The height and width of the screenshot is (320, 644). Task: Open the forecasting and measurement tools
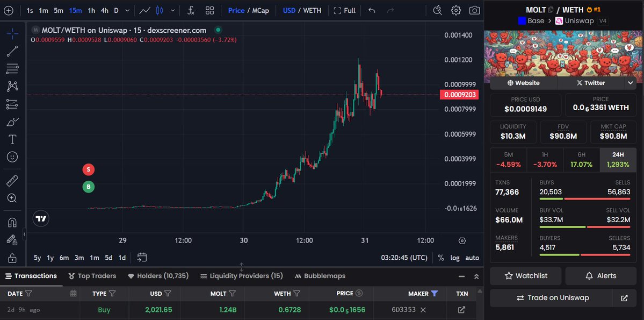(x=12, y=104)
